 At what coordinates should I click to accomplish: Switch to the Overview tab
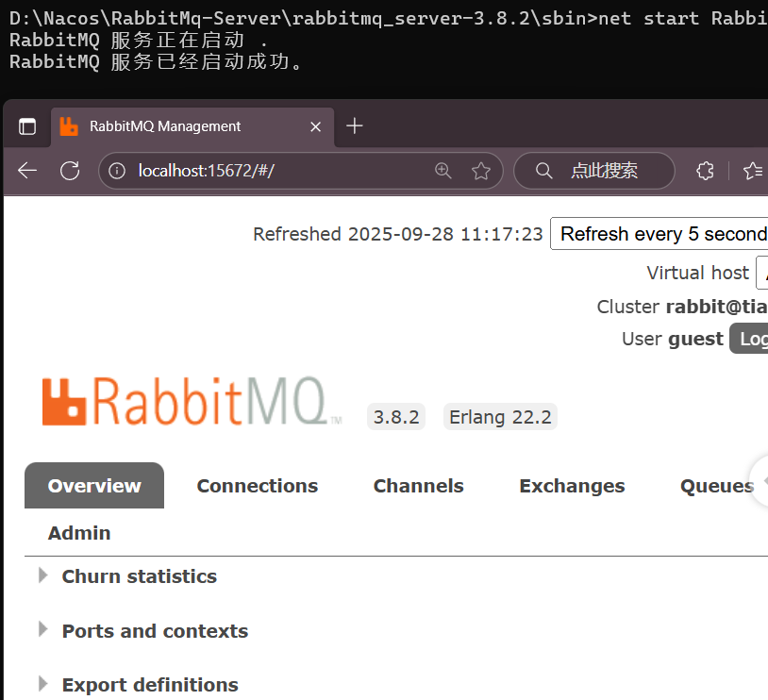[x=94, y=486]
